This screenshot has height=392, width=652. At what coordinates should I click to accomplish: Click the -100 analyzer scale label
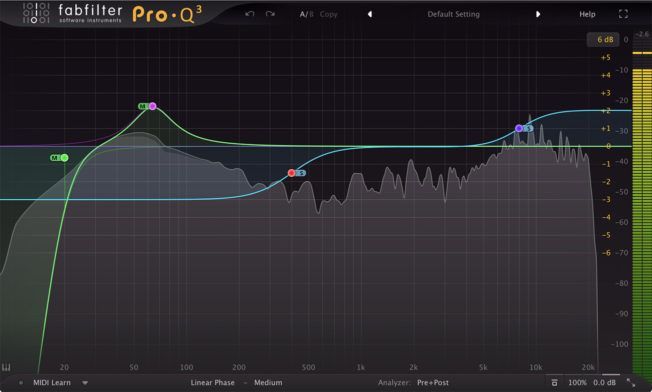(620, 344)
